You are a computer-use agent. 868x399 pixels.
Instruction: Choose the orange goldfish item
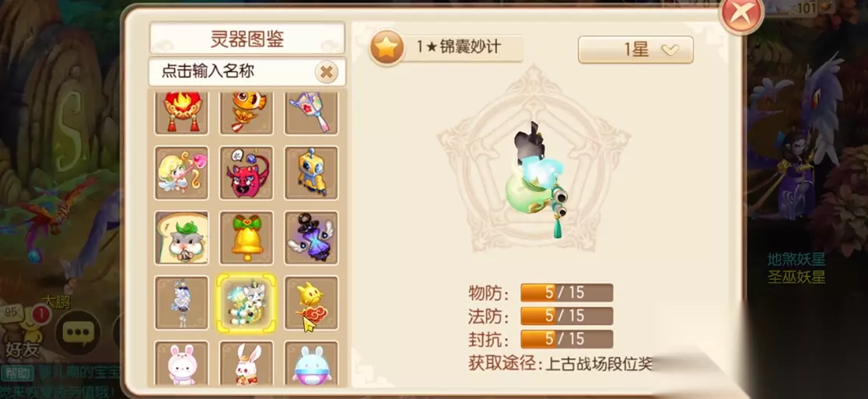coord(247,113)
